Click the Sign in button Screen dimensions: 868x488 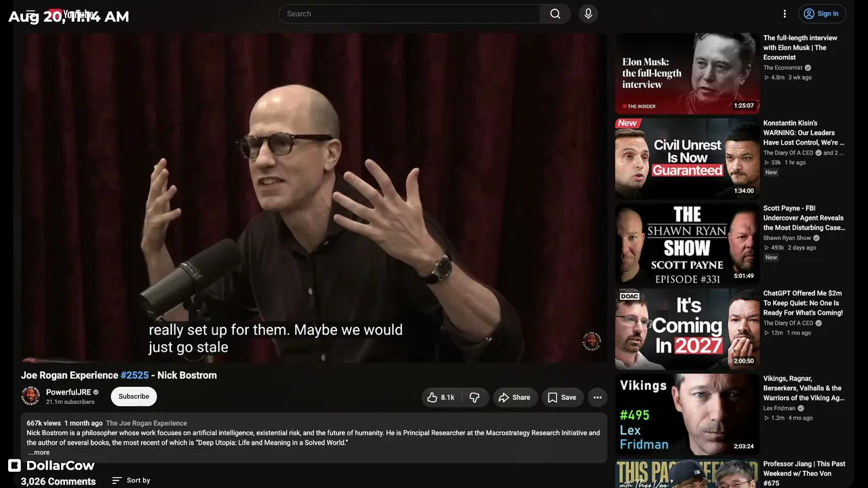click(x=821, y=14)
